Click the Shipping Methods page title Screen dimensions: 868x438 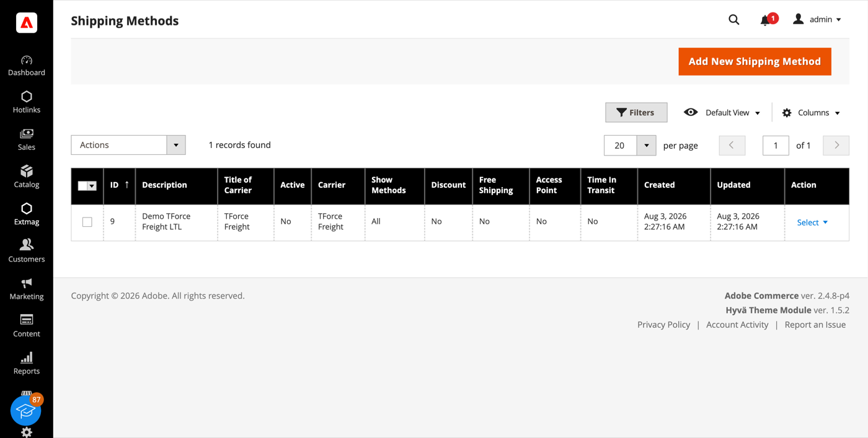coord(125,21)
